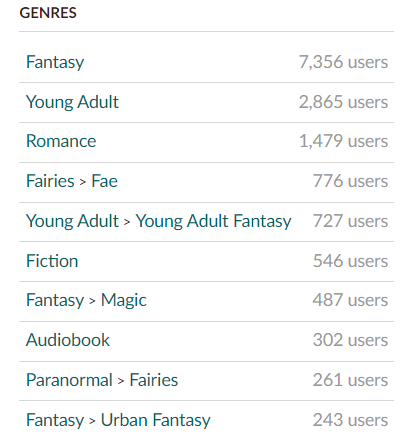Open the Fiction genre link
This screenshot has height=448, width=410.
coord(52,261)
